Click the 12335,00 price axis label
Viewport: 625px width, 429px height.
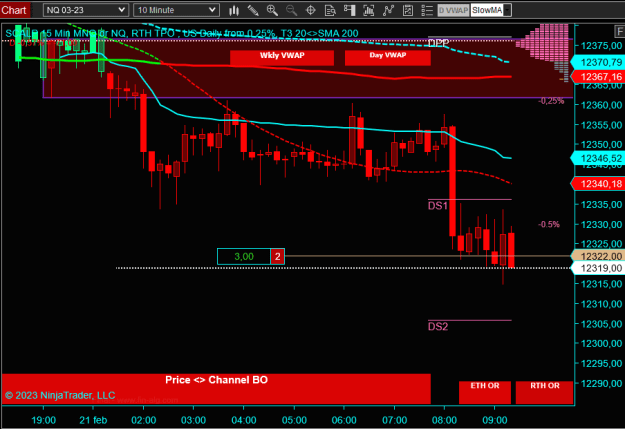[x=601, y=204]
